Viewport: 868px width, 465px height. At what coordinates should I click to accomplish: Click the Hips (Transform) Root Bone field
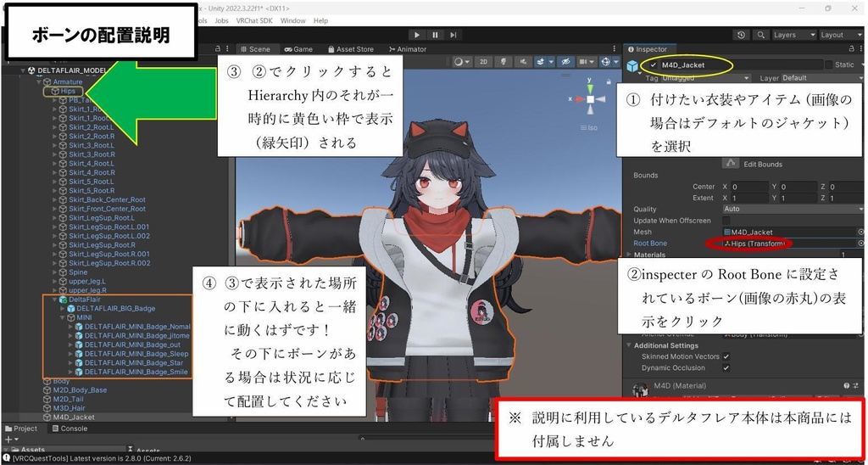click(789, 244)
